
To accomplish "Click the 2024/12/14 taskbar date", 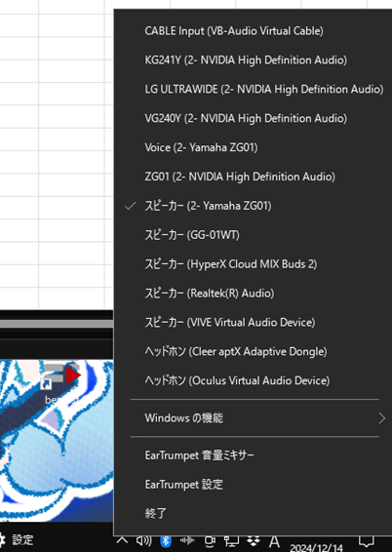I will [x=316, y=547].
